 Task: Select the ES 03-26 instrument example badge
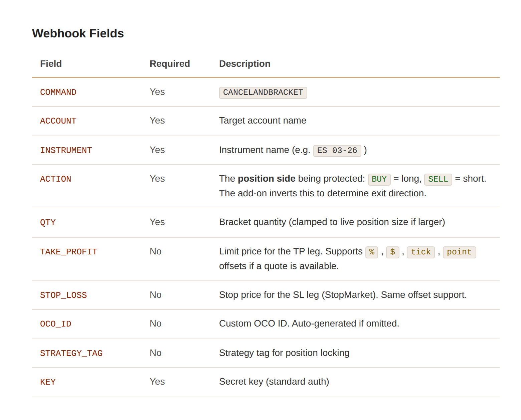(x=337, y=151)
